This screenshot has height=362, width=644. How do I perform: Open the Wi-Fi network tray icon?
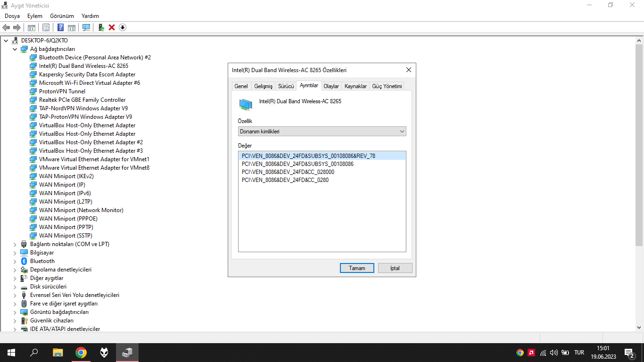click(543, 353)
